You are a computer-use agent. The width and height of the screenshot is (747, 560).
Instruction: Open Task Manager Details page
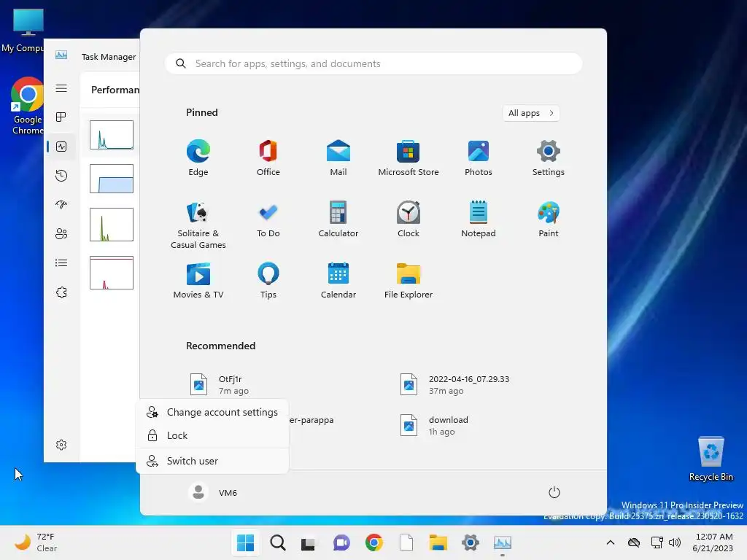(61, 262)
